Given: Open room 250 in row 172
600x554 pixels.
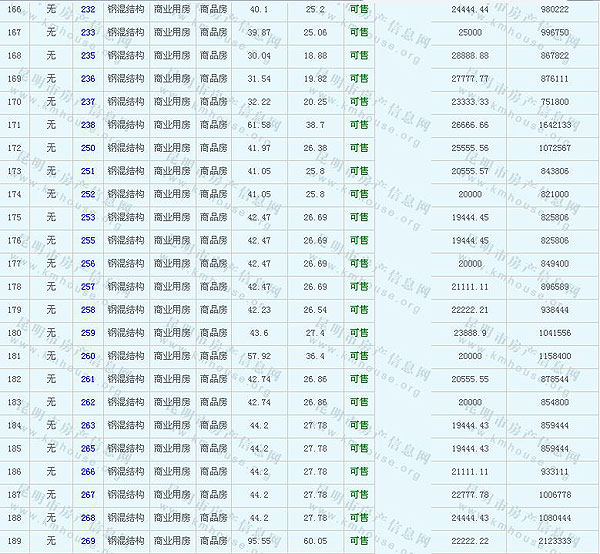Looking at the screenshot, I should click(88, 148).
